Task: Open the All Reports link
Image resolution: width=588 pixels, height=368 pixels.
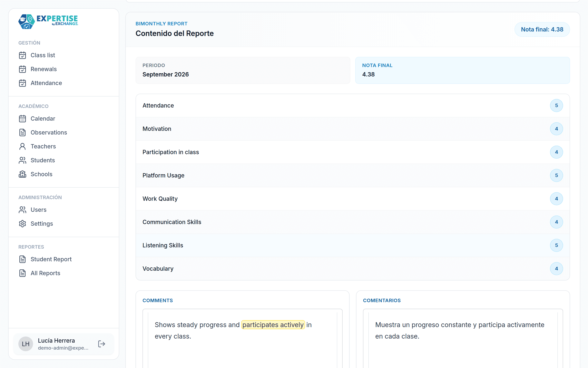Action: pos(46,273)
